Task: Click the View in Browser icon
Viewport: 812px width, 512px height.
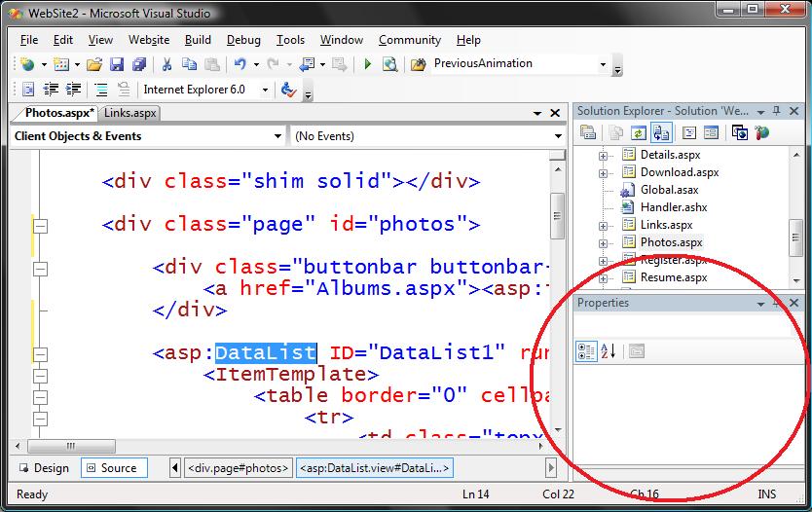Action: point(390,64)
